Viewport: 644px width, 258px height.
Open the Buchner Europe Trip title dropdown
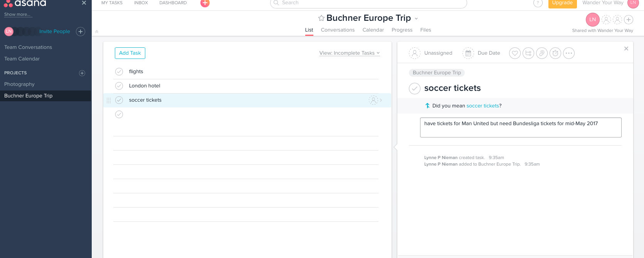pos(416,18)
